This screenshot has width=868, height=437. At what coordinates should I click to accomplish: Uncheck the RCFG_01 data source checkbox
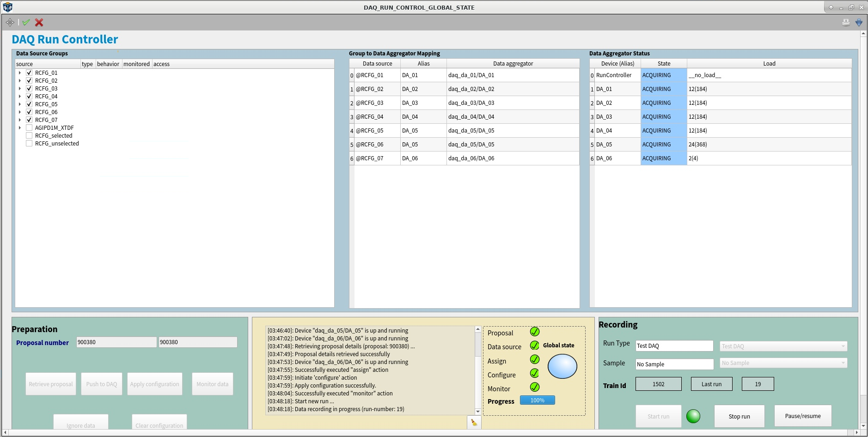point(29,73)
